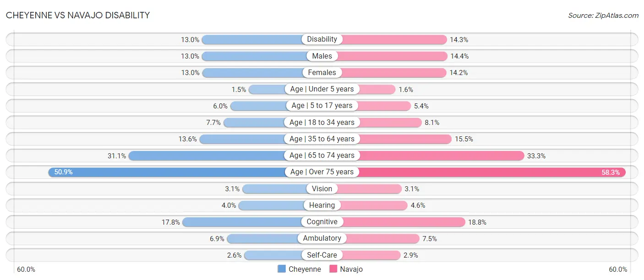Select the Females category label

point(322,72)
